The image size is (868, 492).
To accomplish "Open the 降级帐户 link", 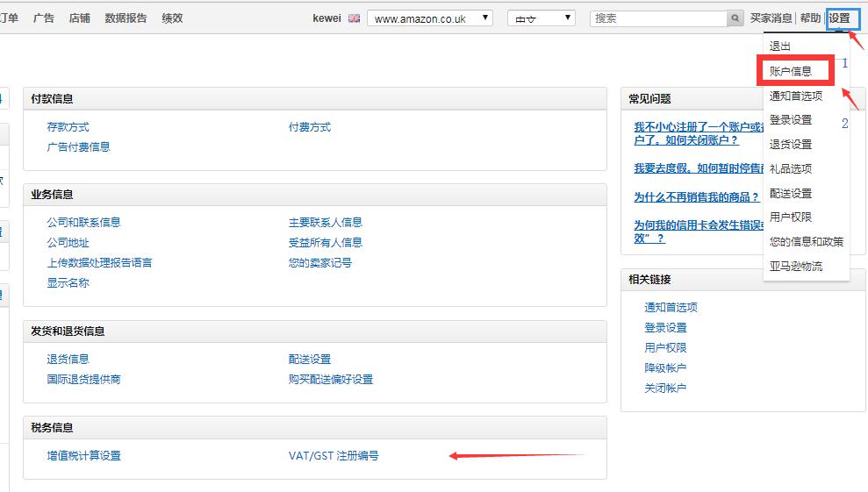I will pos(665,368).
